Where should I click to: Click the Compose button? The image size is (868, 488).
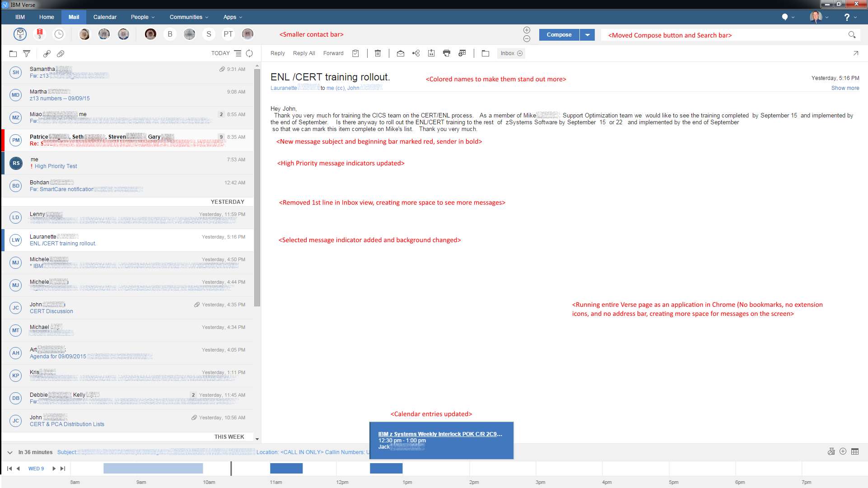559,35
